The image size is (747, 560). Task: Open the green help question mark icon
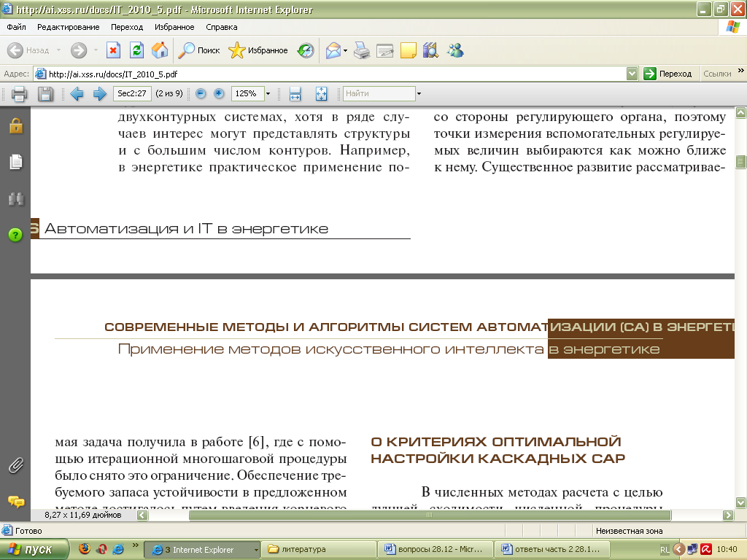click(15, 234)
